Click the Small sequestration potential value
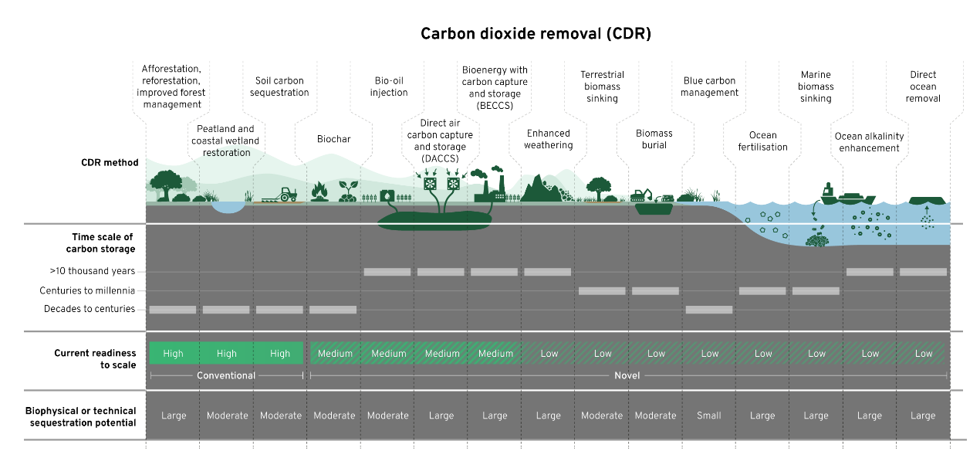Image resolution: width=980 pixels, height=468 pixels. coord(708,415)
